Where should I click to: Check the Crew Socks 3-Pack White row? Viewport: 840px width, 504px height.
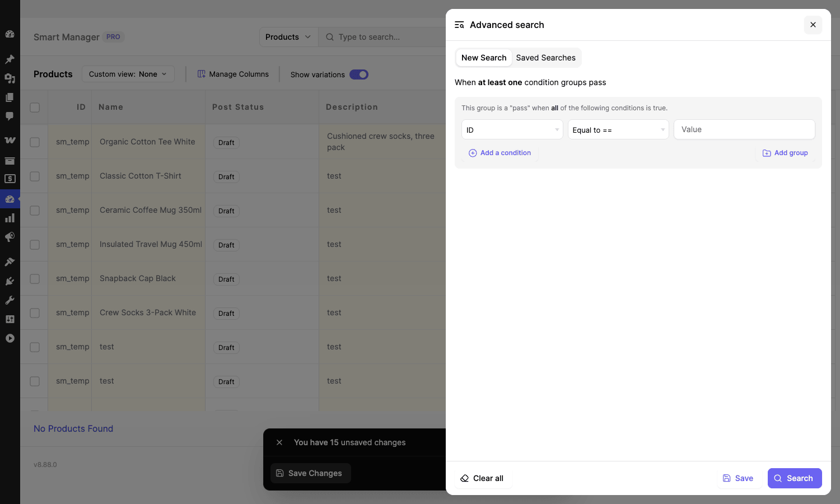pos(35,313)
